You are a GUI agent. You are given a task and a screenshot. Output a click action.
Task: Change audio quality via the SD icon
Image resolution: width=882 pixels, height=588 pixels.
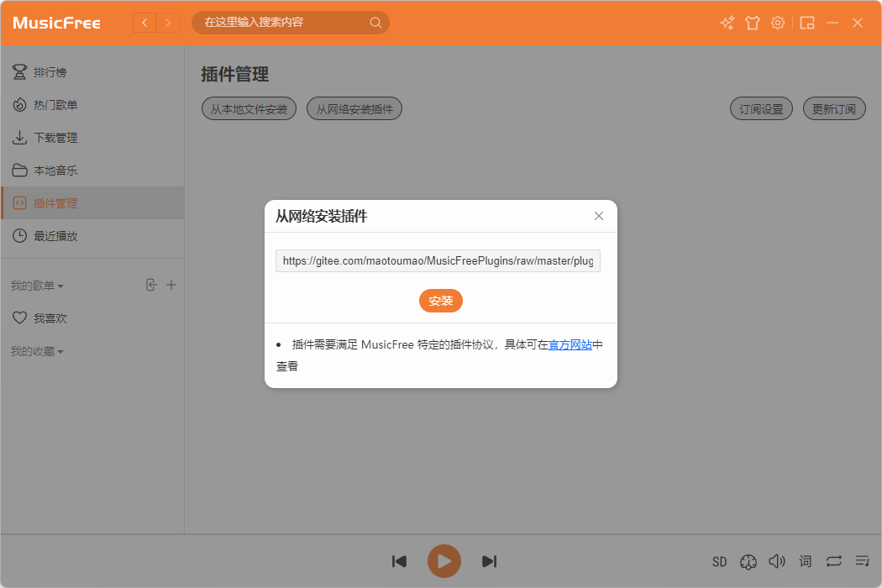719,561
